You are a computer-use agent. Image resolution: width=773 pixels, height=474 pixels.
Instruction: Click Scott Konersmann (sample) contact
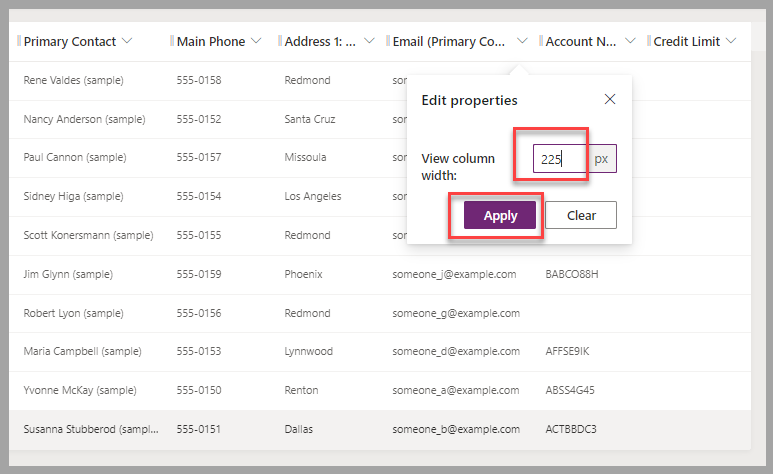[x=88, y=235]
